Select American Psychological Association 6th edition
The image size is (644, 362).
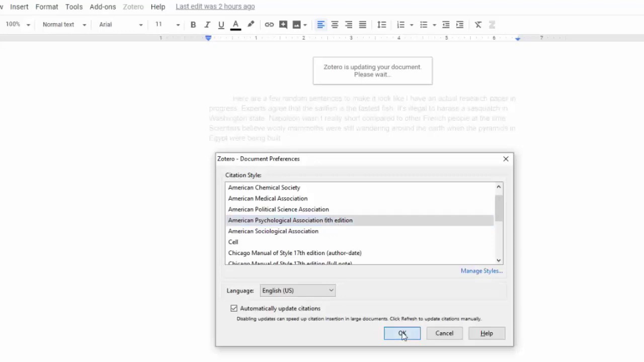(x=360, y=220)
